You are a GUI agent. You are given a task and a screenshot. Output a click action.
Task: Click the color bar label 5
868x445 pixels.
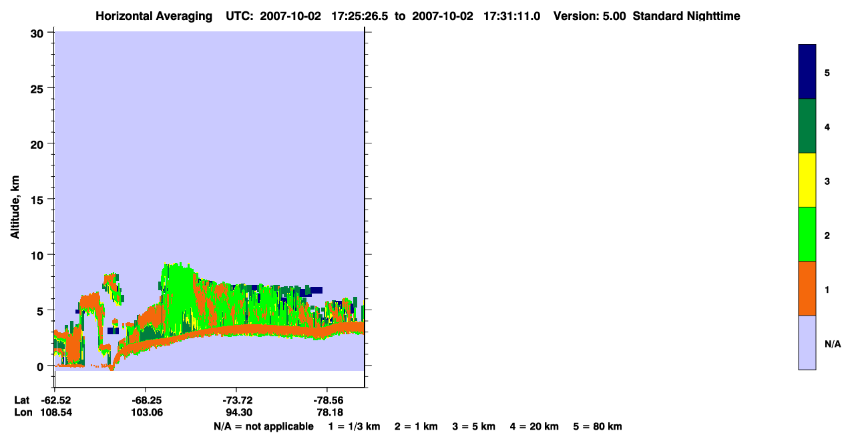(827, 72)
